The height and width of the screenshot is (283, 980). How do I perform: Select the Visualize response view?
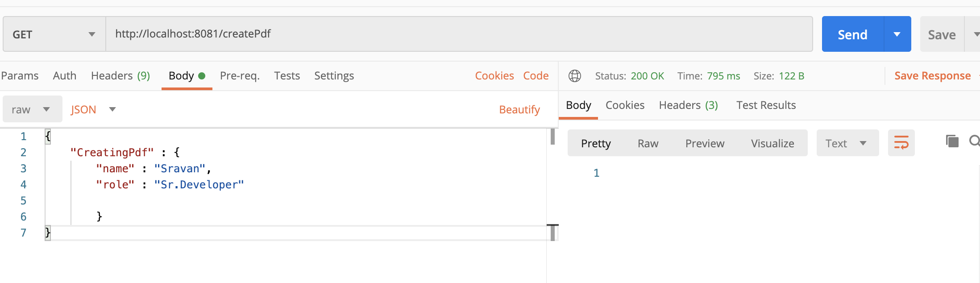[772, 143]
